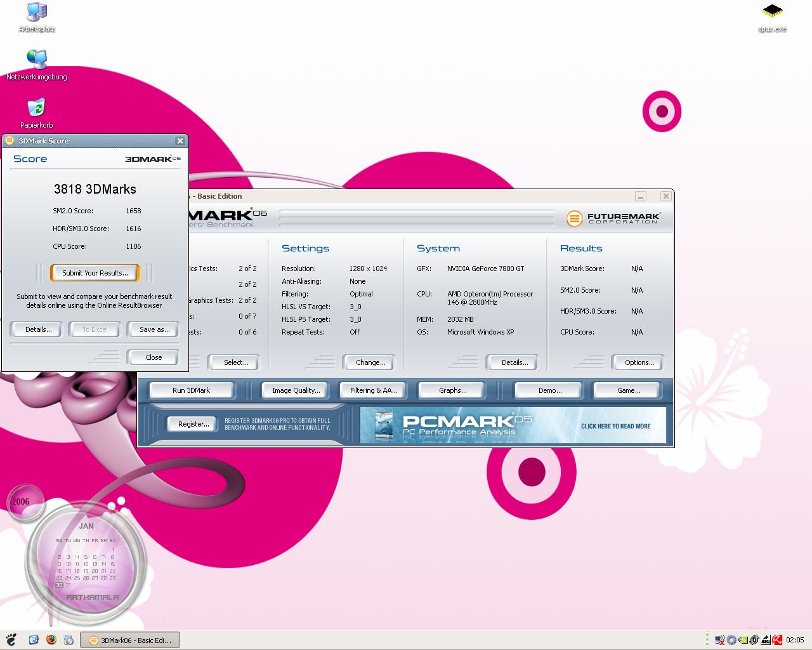Close the 3DMark Score dialog via Close button
The image size is (812, 650).
click(154, 357)
